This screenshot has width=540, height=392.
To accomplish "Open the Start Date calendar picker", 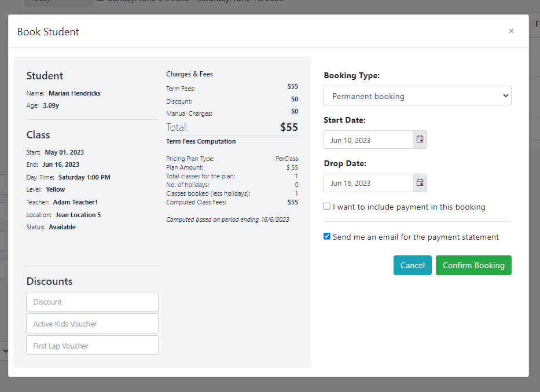I will click(420, 140).
